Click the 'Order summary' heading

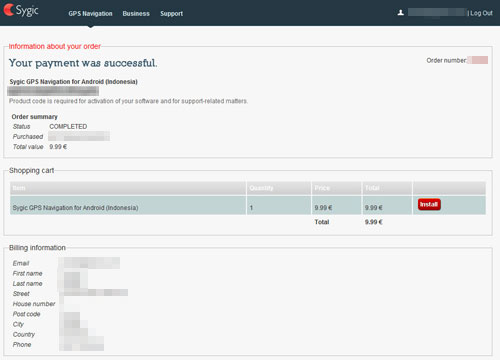pyautogui.click(x=35, y=117)
